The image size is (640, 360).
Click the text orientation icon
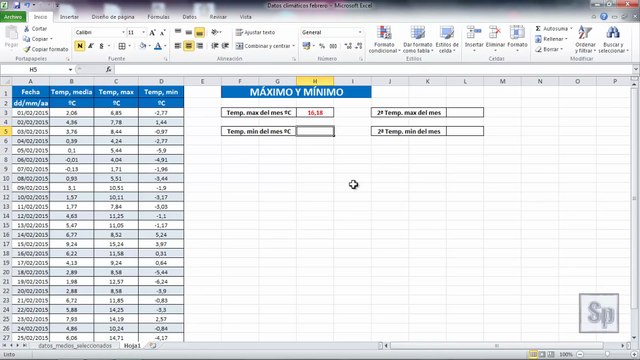pyautogui.click(x=215, y=32)
